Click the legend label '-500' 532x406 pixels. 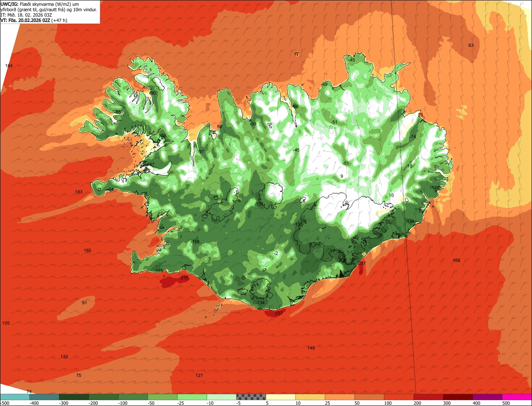(4, 403)
